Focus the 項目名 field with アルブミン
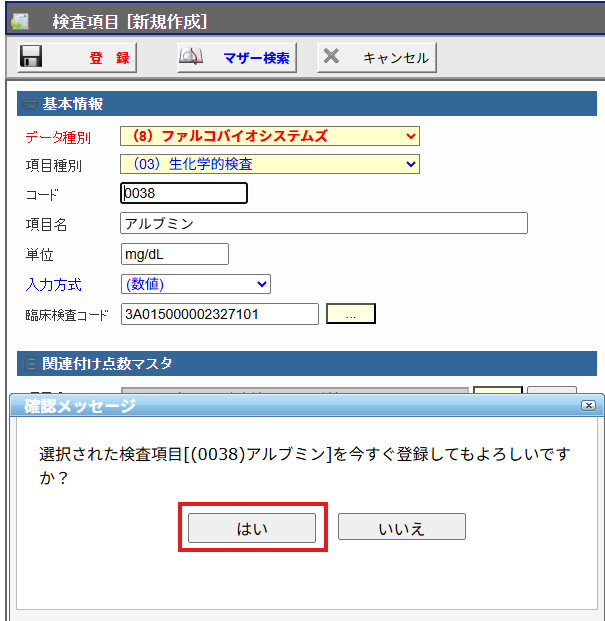This screenshot has width=605, height=621. (323, 224)
